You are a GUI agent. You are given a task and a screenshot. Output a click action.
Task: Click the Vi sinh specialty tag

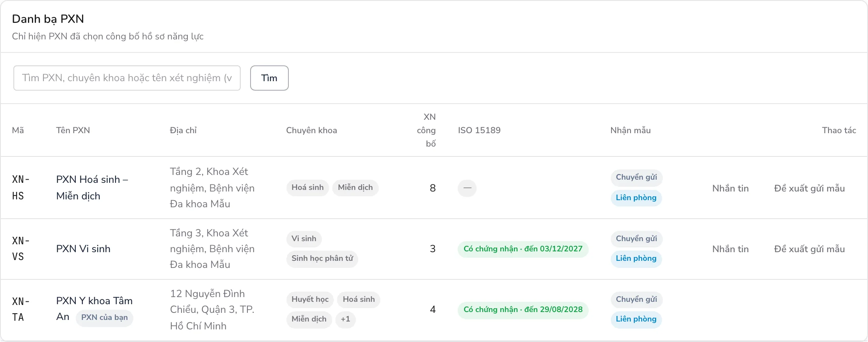coord(304,239)
